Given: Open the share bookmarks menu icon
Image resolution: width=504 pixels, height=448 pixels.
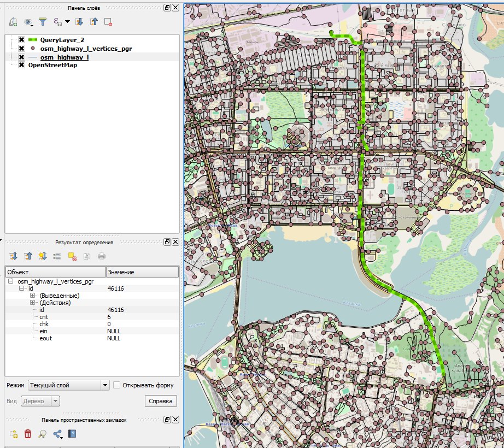Looking at the screenshot, I should pyautogui.click(x=58, y=434).
